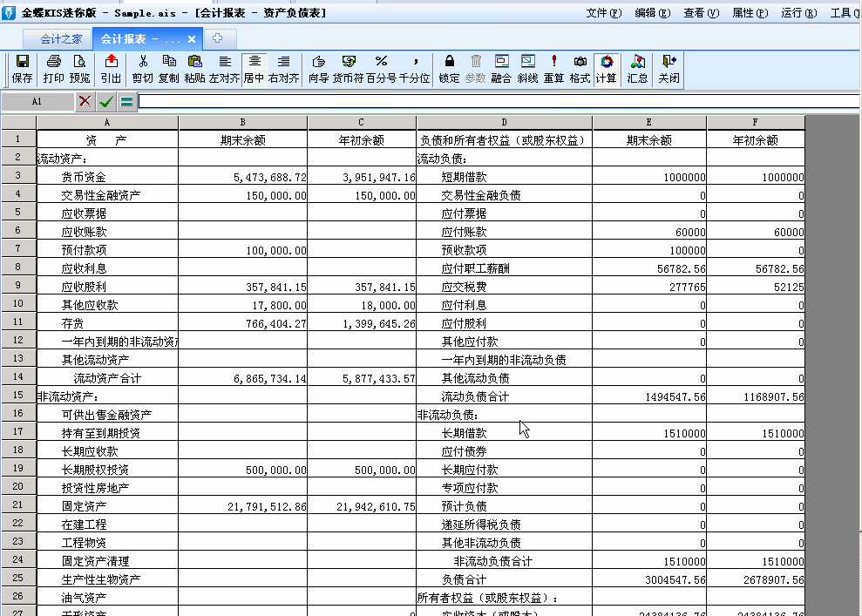
Task: Toggle 居中 center alignment
Action: [254, 69]
